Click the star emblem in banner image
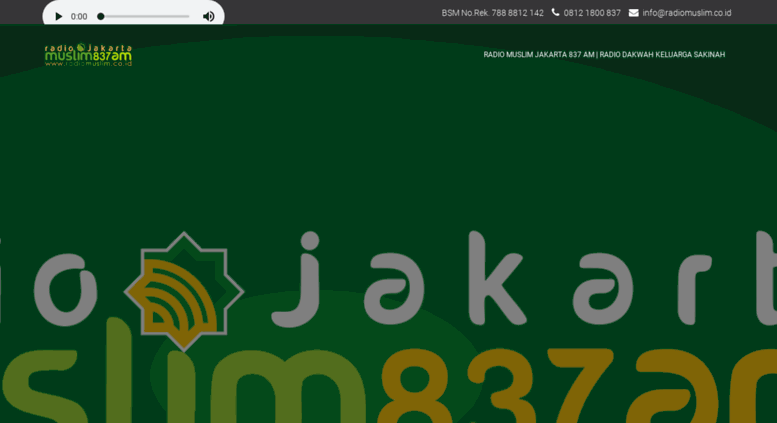Image resolution: width=777 pixels, height=423 pixels. (x=184, y=291)
